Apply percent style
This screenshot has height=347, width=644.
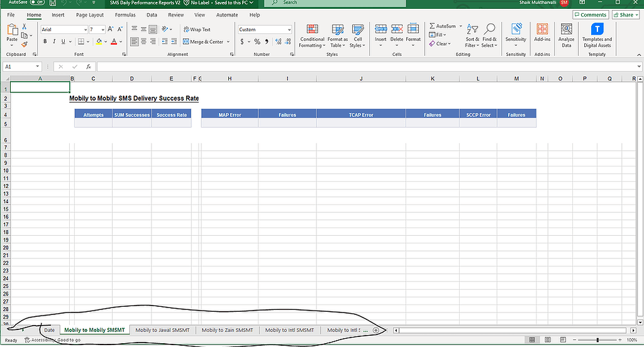click(x=257, y=41)
